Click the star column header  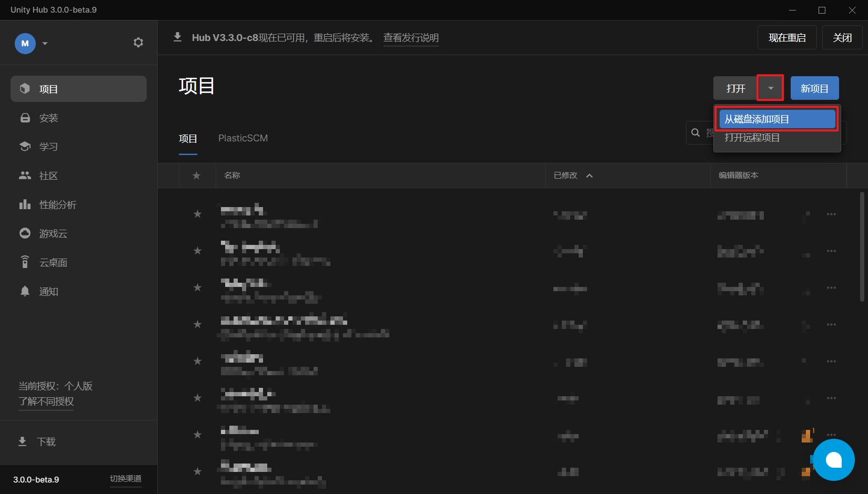click(197, 176)
